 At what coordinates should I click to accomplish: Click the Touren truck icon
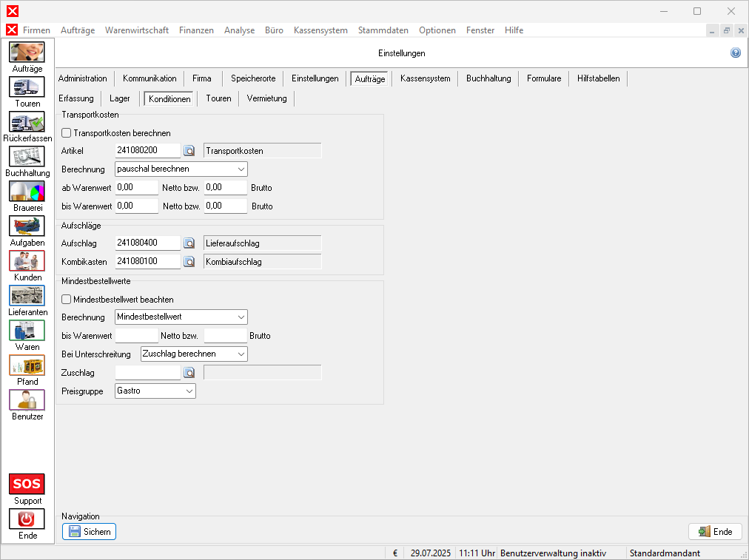27,87
